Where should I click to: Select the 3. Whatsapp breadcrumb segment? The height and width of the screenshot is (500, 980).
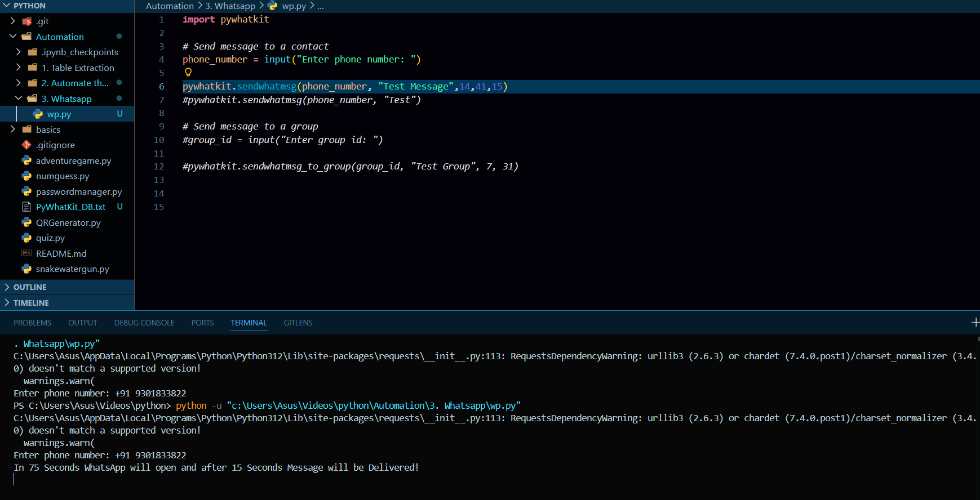coord(230,6)
